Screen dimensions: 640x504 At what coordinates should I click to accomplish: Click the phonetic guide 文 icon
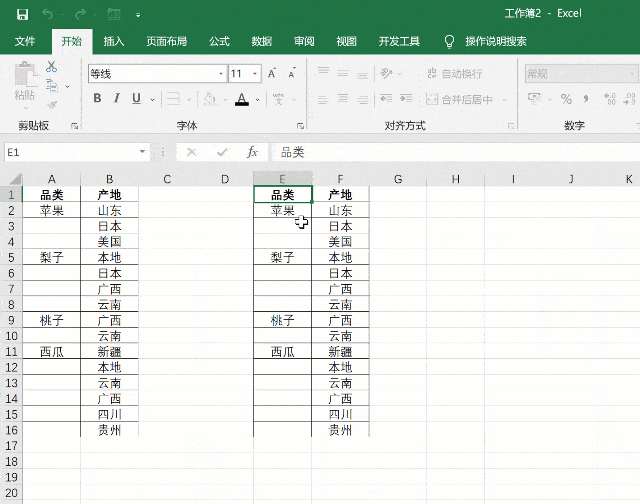tap(278, 99)
